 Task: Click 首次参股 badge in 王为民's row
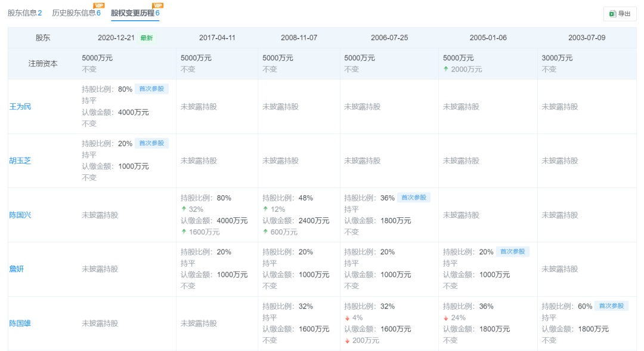(x=151, y=89)
